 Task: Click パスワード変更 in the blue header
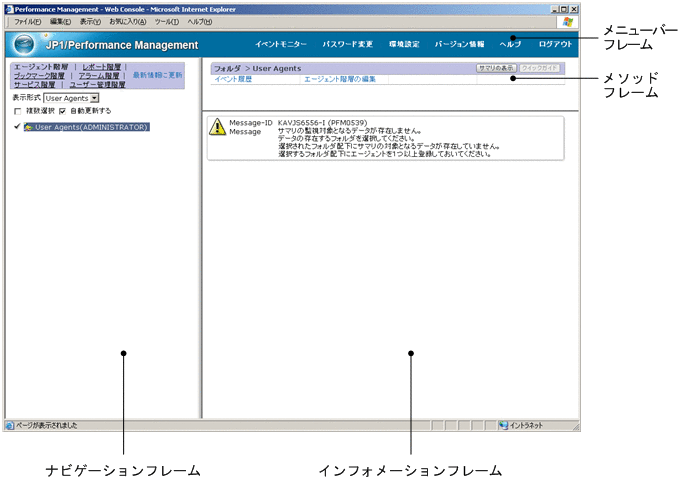point(347,44)
